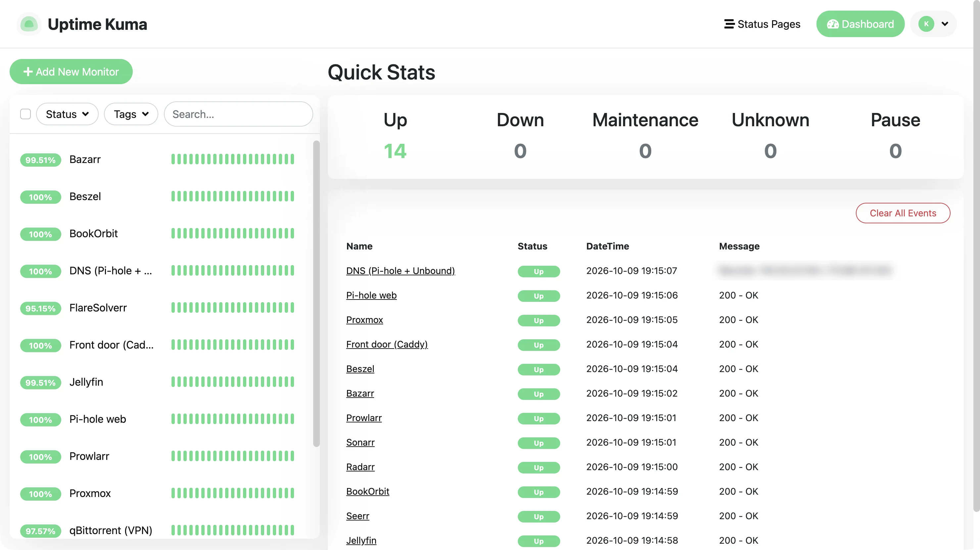Open the Pi-hole web event link
This screenshot has height=550, width=980.
[x=371, y=295]
